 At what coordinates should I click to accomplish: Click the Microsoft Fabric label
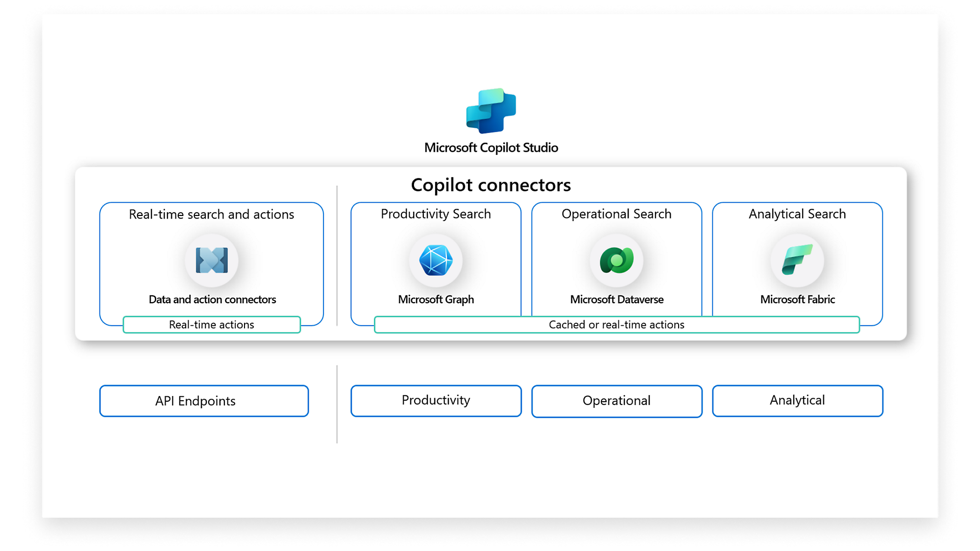797,299
